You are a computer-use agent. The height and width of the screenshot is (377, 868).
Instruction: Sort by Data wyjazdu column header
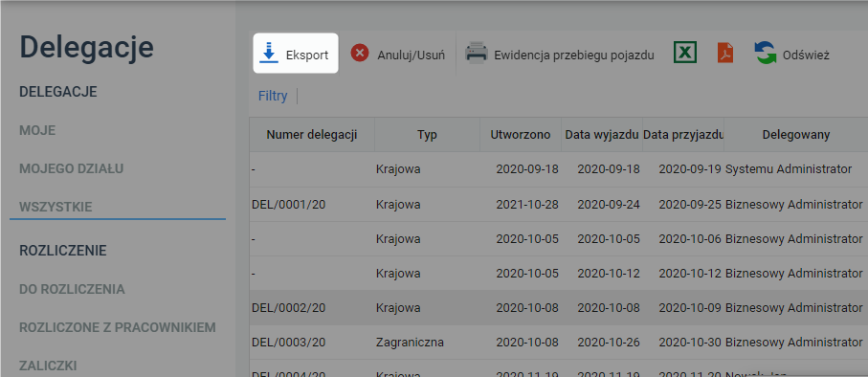602,135
